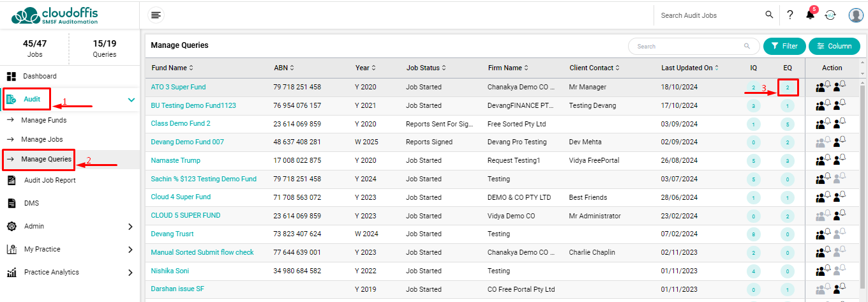Click the DMS document icon
868x302 pixels.
11,203
